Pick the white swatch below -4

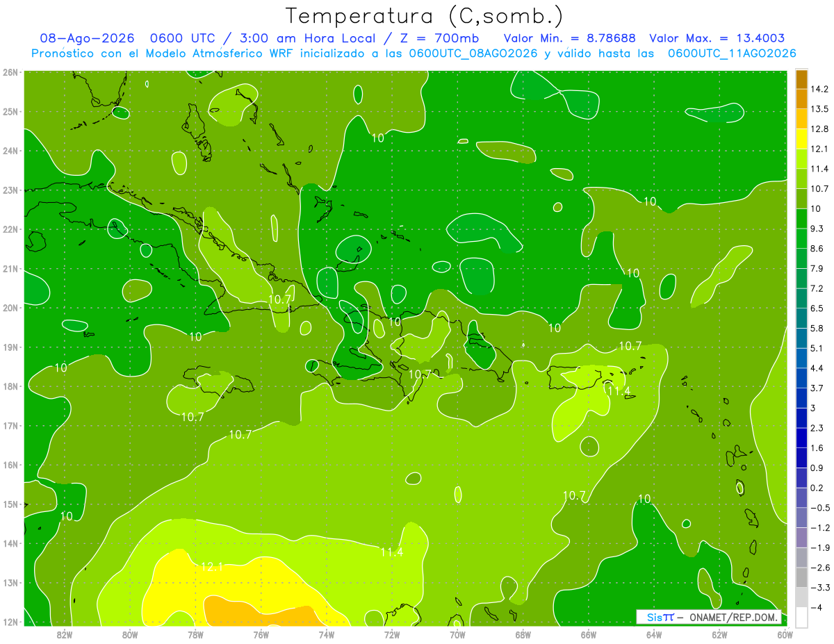[x=801, y=617]
